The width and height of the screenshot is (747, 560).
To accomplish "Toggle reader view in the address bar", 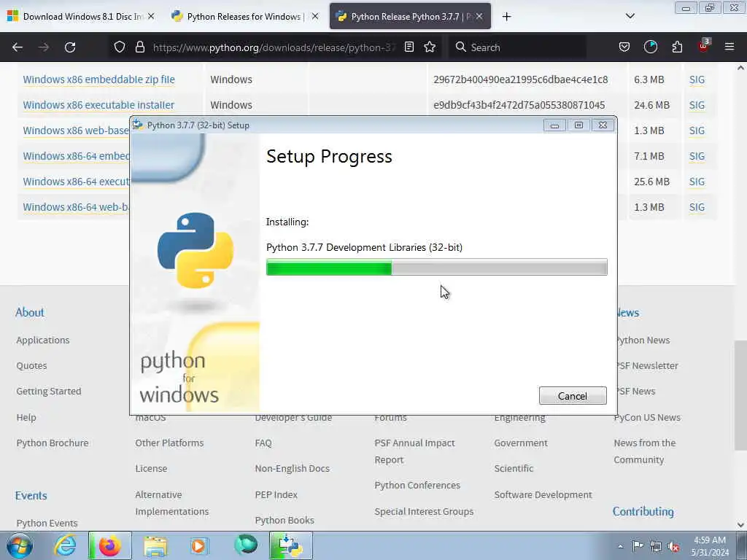I will point(409,47).
